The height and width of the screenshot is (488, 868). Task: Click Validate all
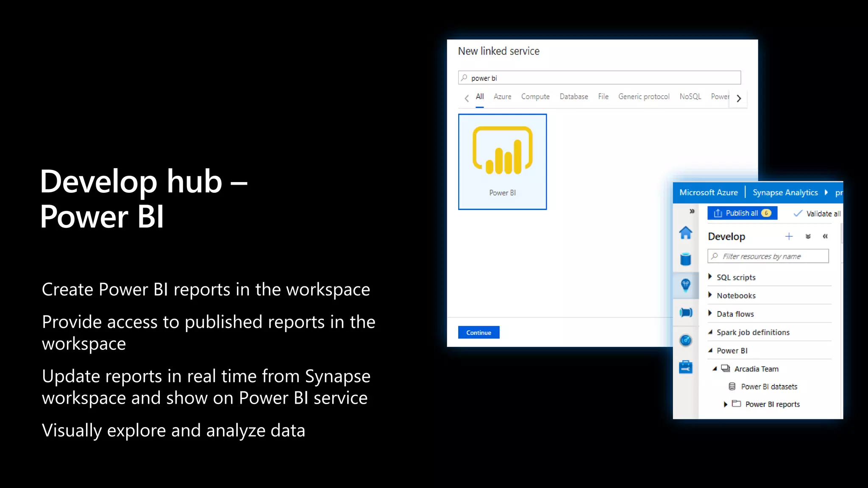817,213
